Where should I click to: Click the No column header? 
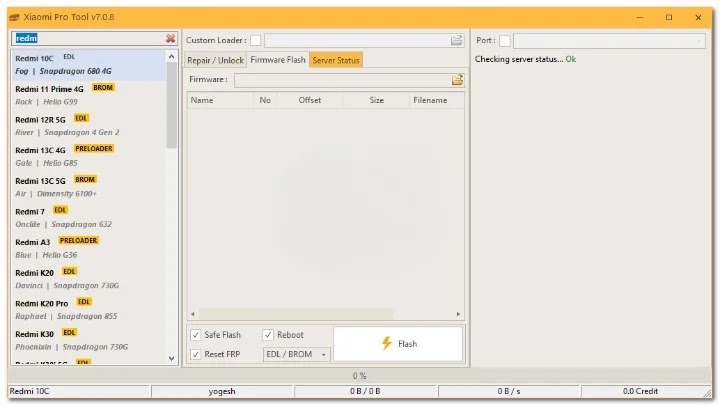(265, 100)
